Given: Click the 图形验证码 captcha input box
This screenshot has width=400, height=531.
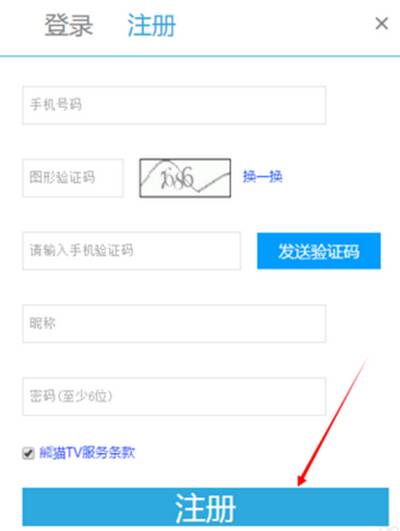Looking at the screenshot, I should [73, 178].
